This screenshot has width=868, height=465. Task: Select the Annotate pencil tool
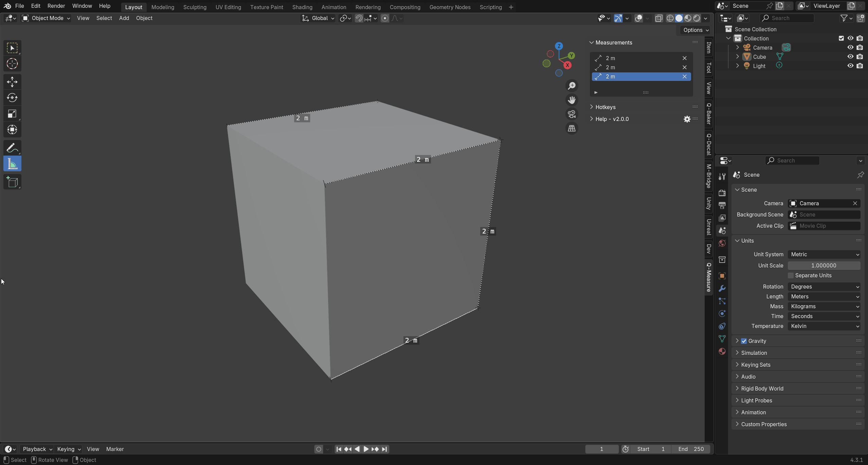coord(12,148)
